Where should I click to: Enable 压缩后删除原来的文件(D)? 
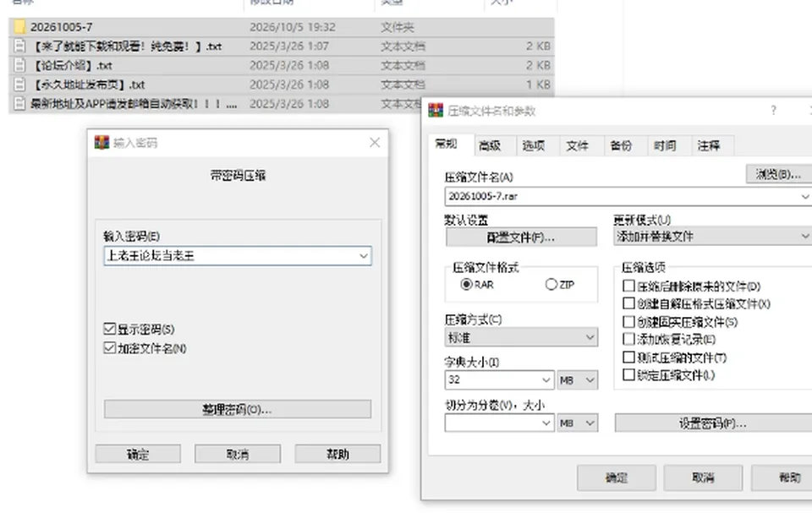pos(628,286)
